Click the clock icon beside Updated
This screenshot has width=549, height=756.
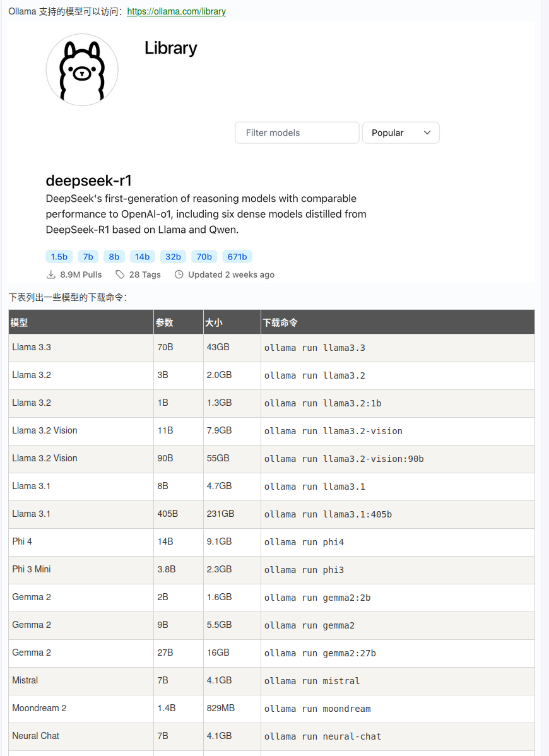(x=179, y=275)
